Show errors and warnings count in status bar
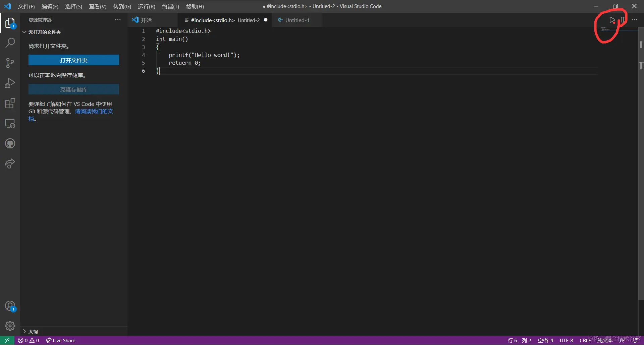Image resolution: width=644 pixels, height=345 pixels. point(29,340)
